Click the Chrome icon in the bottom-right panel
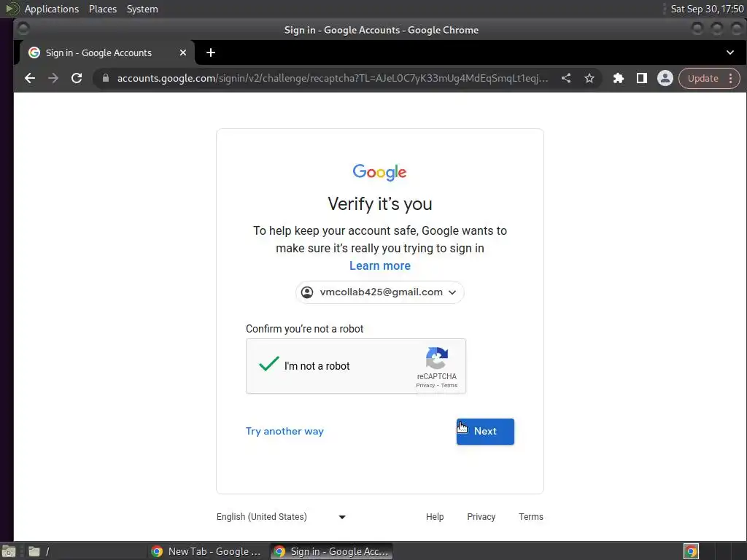This screenshot has height=560, width=747. click(x=691, y=551)
